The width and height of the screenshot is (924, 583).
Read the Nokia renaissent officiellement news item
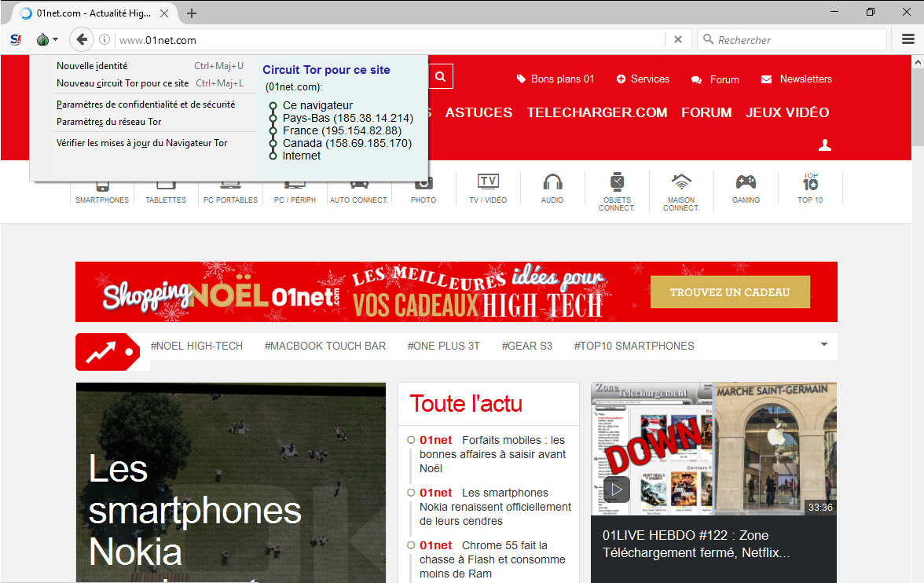495,507
